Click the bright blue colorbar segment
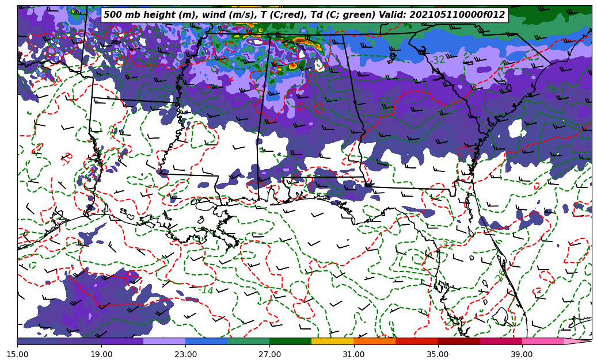This screenshot has height=364, width=597. tap(206, 341)
